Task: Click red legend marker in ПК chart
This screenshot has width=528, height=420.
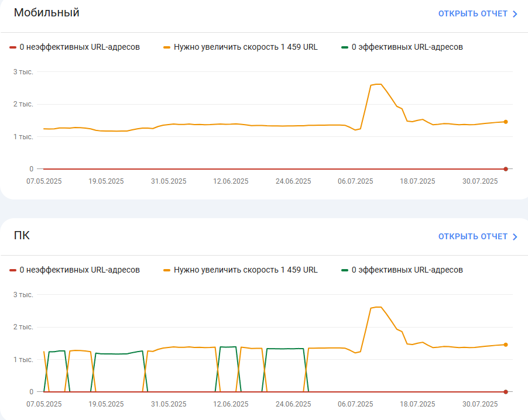Action: 13,270
